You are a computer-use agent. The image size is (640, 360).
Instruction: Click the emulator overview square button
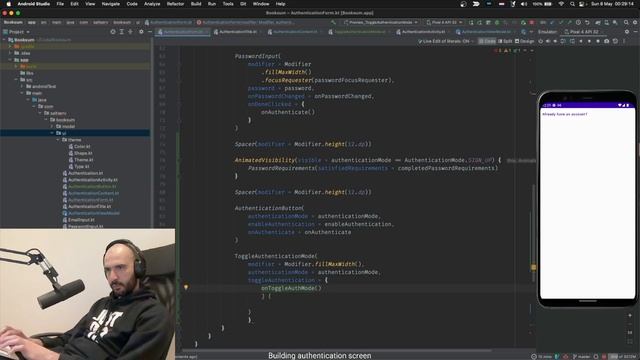[598, 41]
